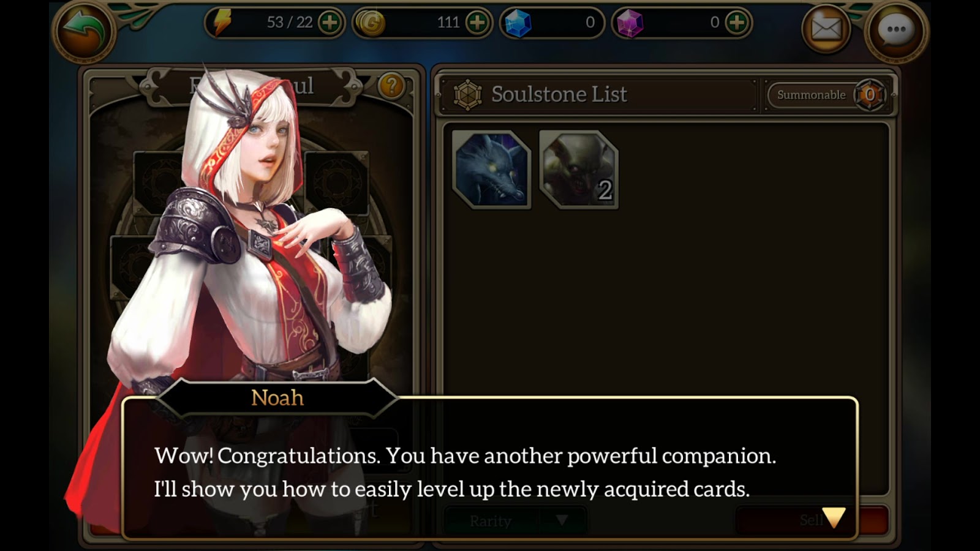Open the question mark help icon
The width and height of the screenshot is (980, 551).
tap(391, 86)
